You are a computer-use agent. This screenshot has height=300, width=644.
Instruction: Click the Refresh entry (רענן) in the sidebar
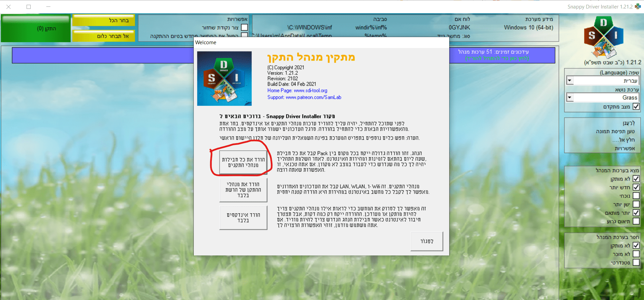(x=629, y=123)
